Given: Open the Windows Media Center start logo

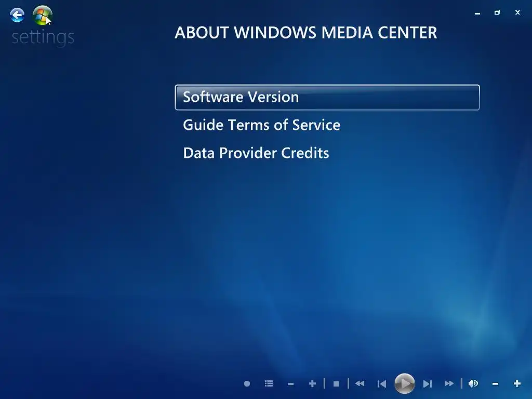Looking at the screenshot, I should pos(43,15).
